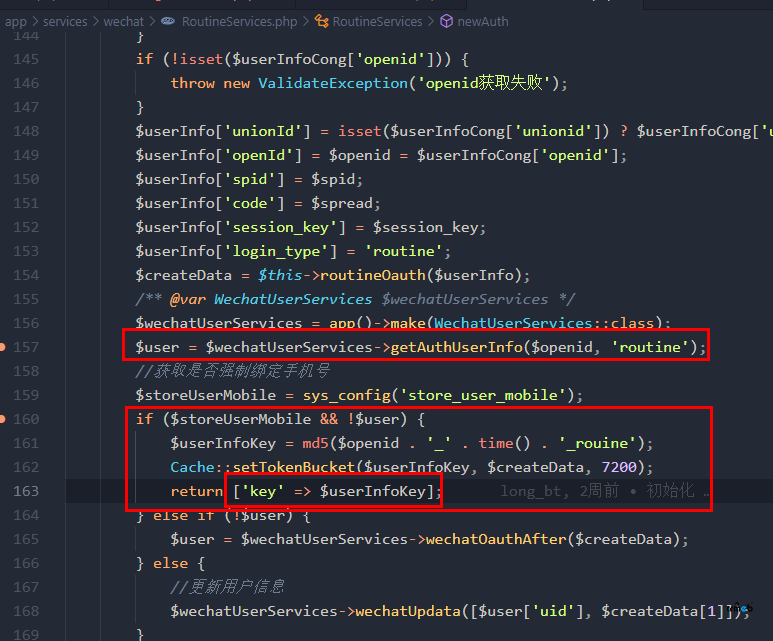Screen dimensions: 773x641
Task: Click the PHP file icon in breadcrumb
Action: click(x=168, y=21)
